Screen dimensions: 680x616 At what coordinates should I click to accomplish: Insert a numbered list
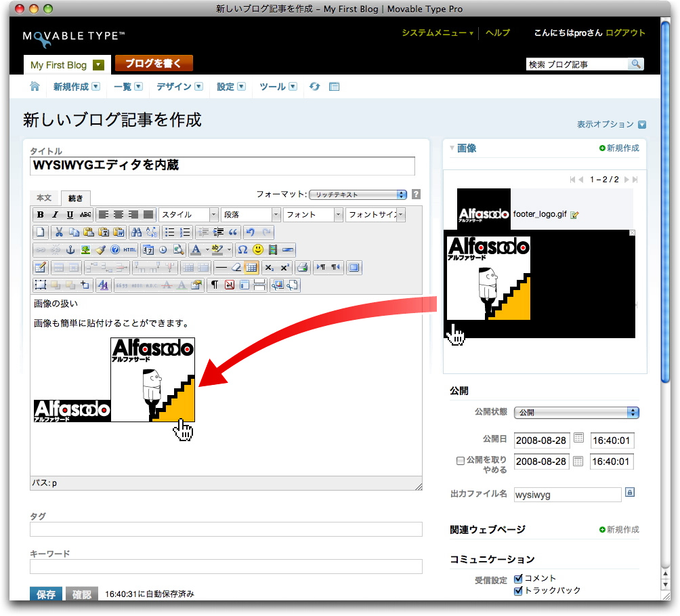185,232
